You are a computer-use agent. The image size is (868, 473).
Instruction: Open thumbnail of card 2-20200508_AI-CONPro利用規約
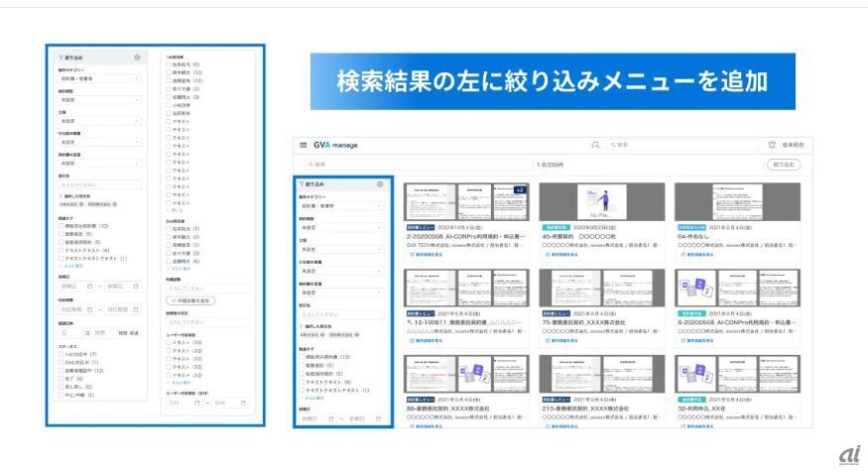point(466,202)
